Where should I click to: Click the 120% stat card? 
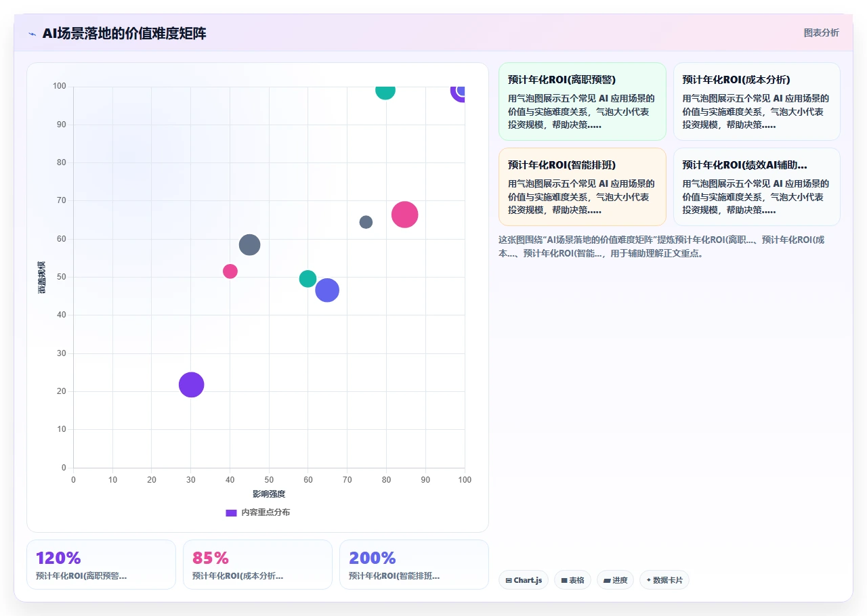101,565
